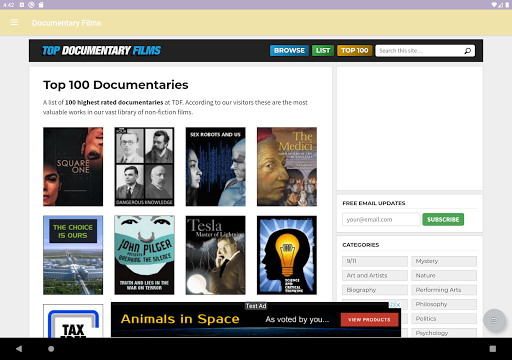
Task: Tap the Android back navigation button
Action: (x=19, y=349)
